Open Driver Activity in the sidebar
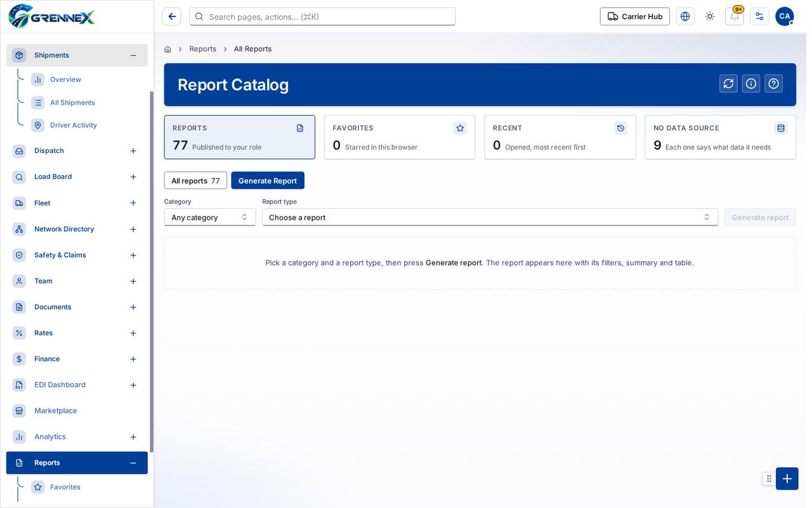The image size is (812, 508). 74,125
